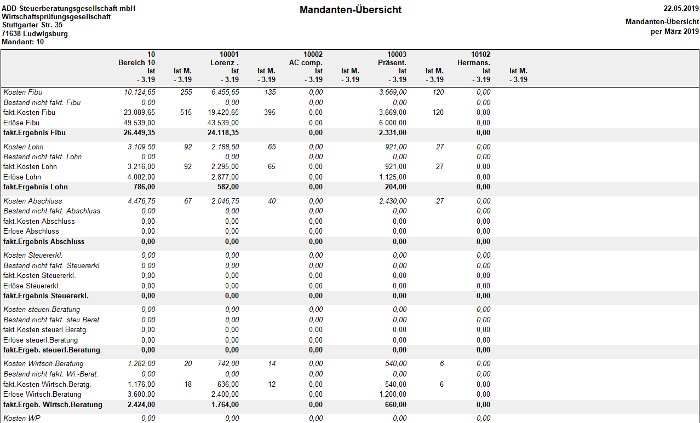Click the Mandanten-Übersicht report title
This screenshot has width=700, height=423.
[350, 10]
